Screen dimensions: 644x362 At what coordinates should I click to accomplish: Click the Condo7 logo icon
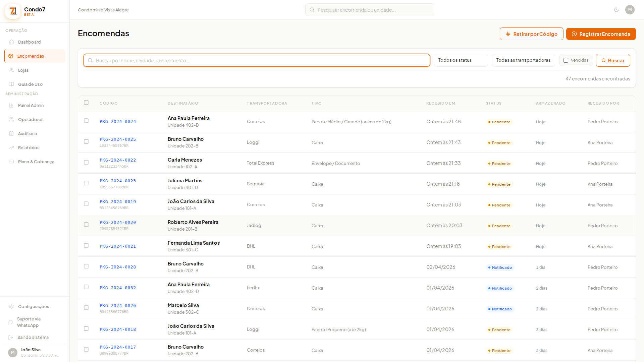(x=13, y=11)
